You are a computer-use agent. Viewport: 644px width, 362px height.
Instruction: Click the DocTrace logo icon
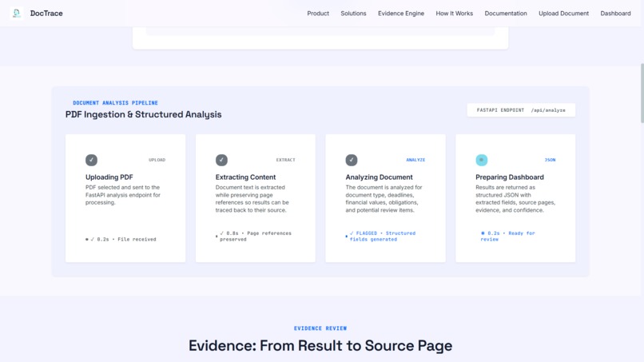tap(17, 13)
